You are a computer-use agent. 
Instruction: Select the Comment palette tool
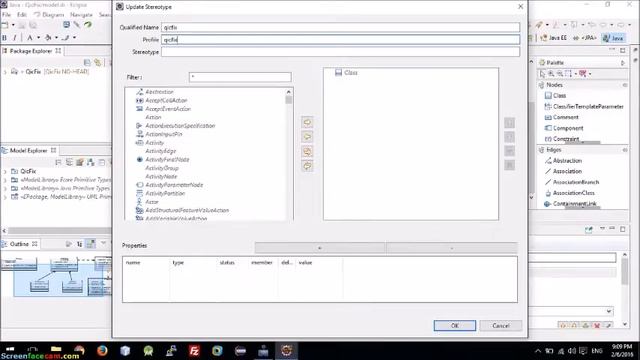562,117
